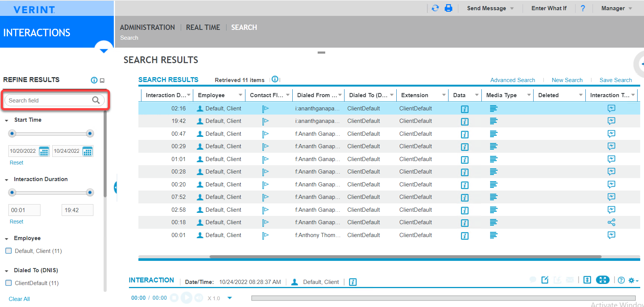Collapse the Dialed To (DNIS) section

click(x=6, y=271)
